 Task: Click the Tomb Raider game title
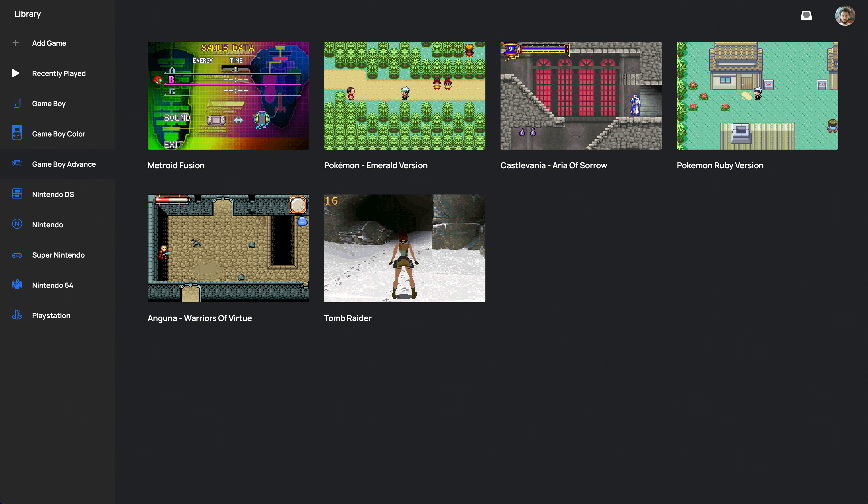348,318
